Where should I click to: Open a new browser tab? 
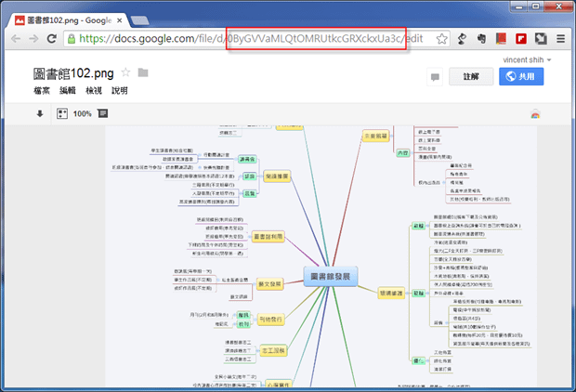pyautogui.click(x=139, y=20)
